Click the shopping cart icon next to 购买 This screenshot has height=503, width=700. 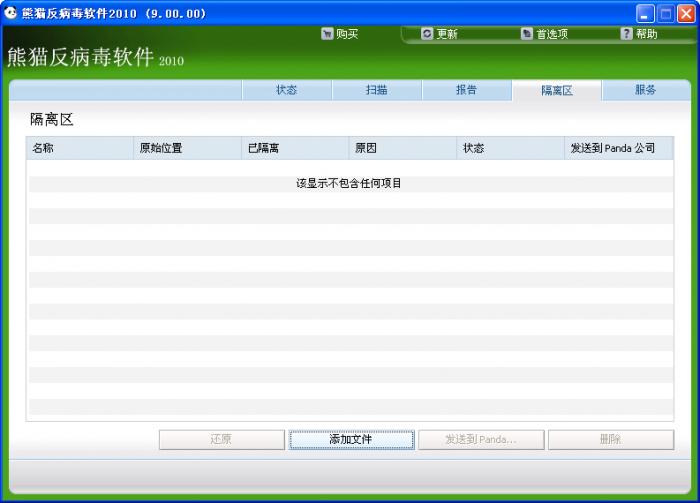[327, 34]
